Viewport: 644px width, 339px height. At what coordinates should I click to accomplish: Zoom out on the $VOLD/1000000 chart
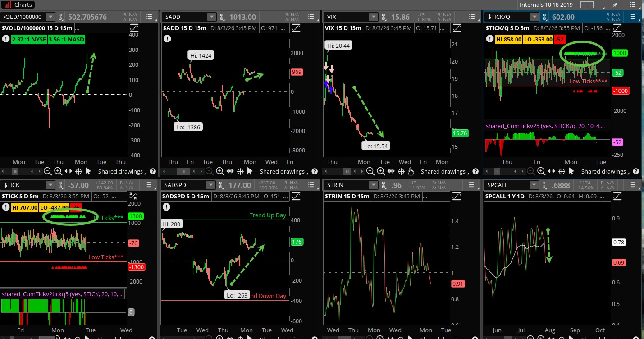pos(48,171)
